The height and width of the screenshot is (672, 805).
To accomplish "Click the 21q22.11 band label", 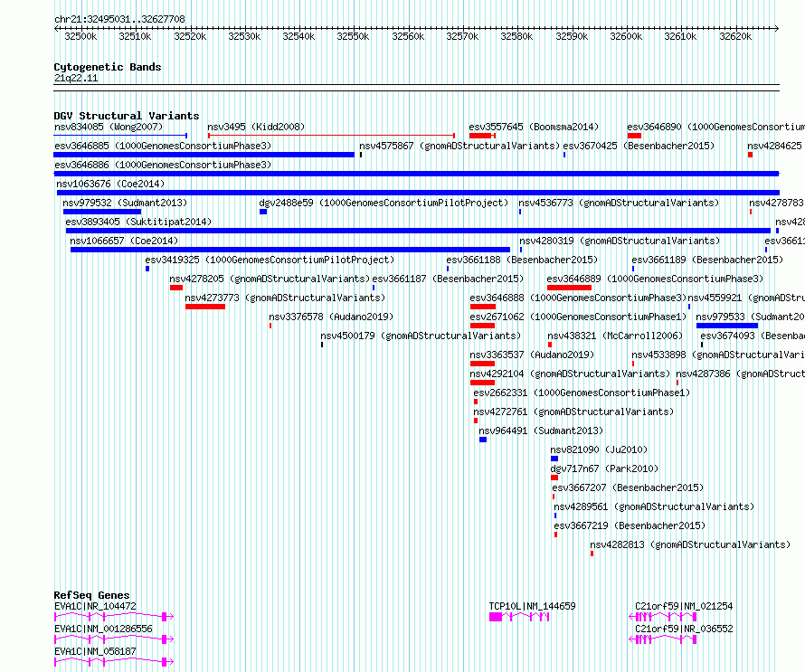I will tap(76, 79).
